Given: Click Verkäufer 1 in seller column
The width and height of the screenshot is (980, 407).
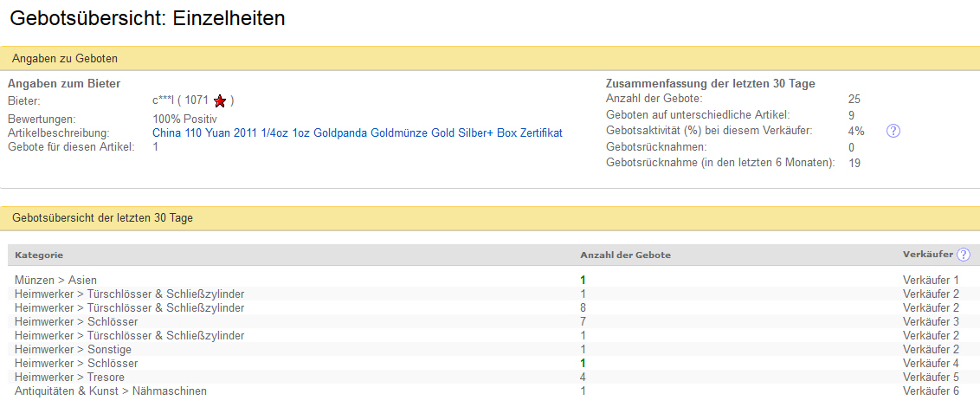Looking at the screenshot, I should click(x=931, y=280).
